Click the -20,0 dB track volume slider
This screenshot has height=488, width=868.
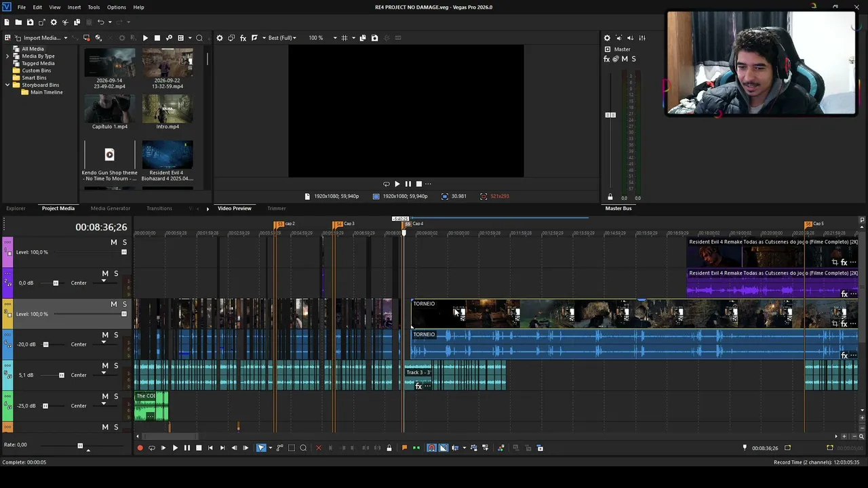45,344
